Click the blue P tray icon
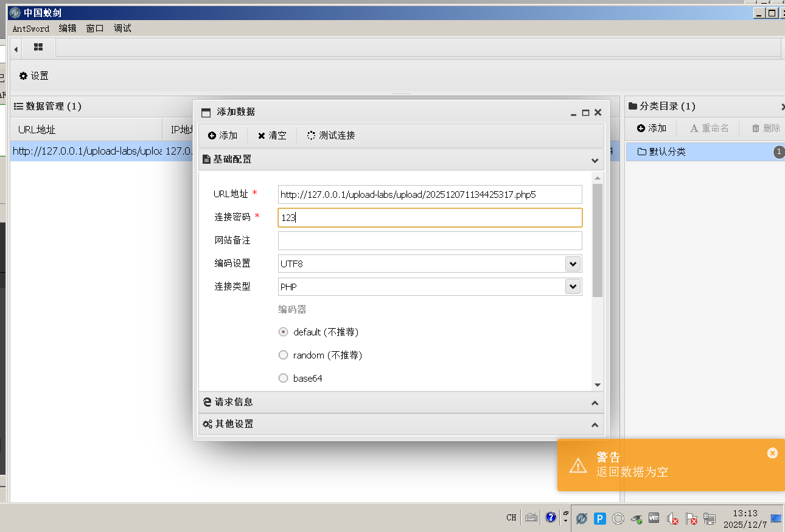Image resolution: width=785 pixels, height=532 pixels. coord(599,519)
